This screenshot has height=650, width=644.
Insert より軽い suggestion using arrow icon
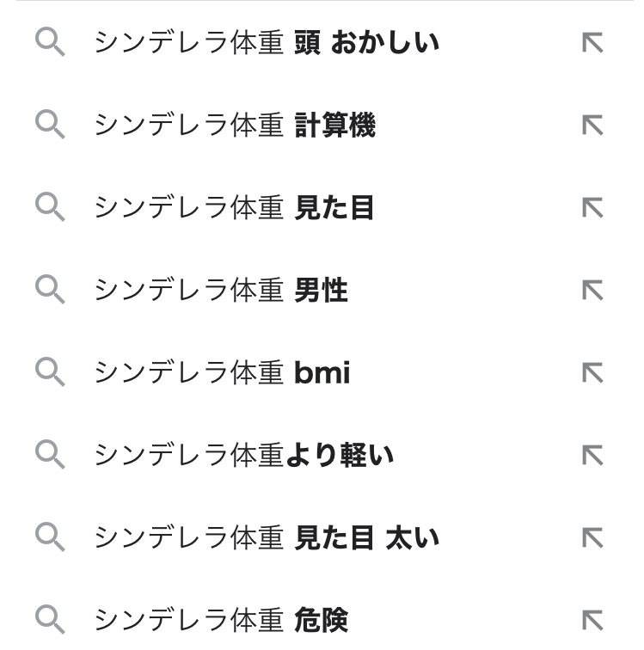[x=592, y=455]
